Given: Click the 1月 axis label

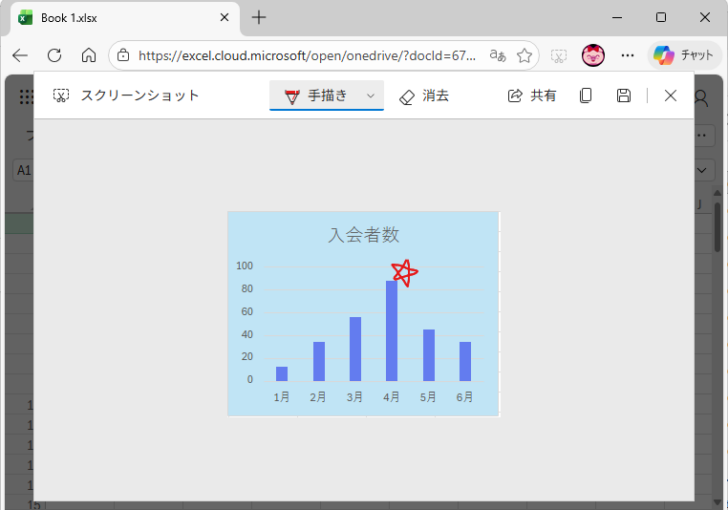Looking at the screenshot, I should coord(281,397).
